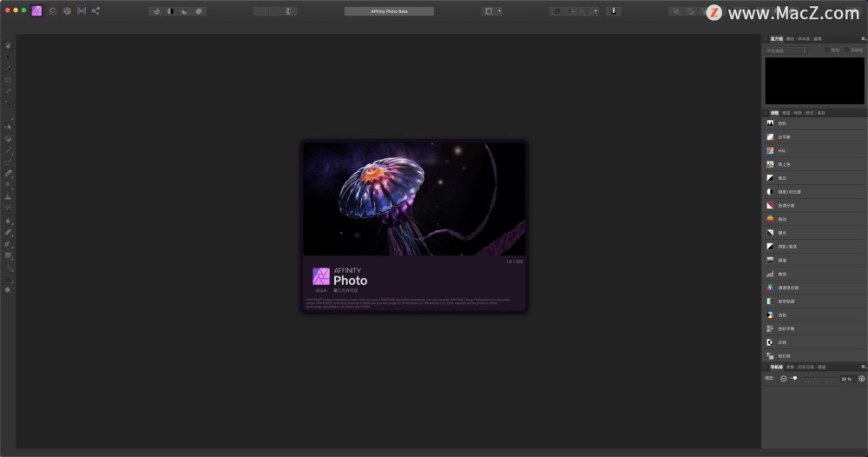
Task: Click the navigator zoom slider handle
Action: [795, 378]
